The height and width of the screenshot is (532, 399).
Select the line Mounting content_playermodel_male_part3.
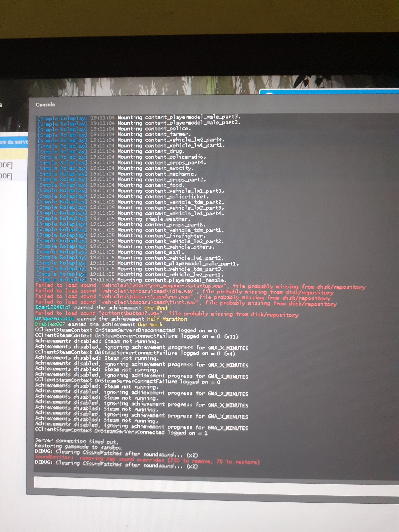pyautogui.click(x=139, y=118)
